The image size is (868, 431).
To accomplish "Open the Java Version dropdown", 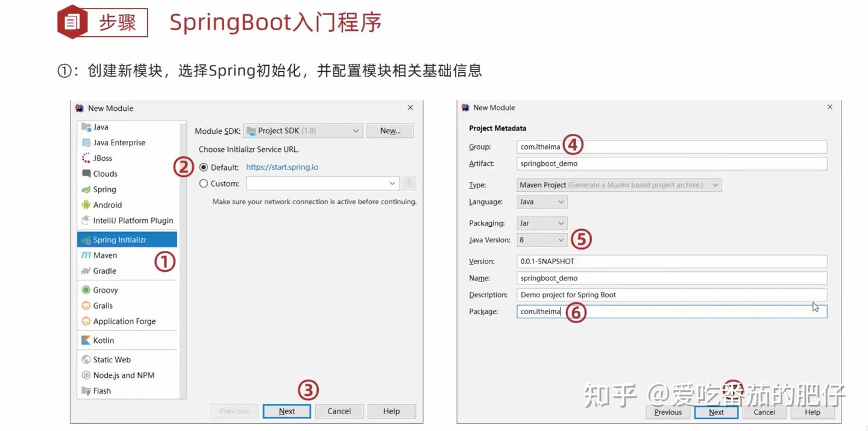I will [541, 239].
